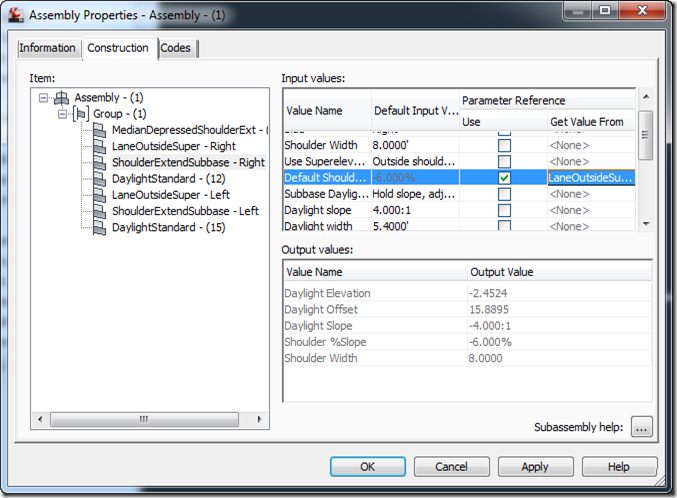Collapse the Group - (1) tree node
The image size is (677, 498).
(63, 114)
